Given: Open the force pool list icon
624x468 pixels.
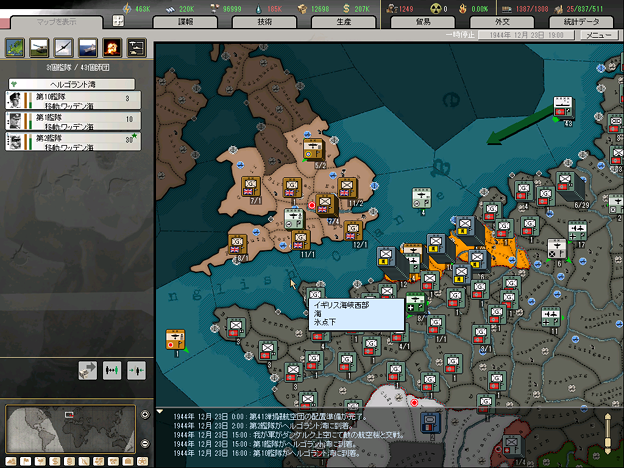Looking at the screenshot, I should tap(136, 47).
